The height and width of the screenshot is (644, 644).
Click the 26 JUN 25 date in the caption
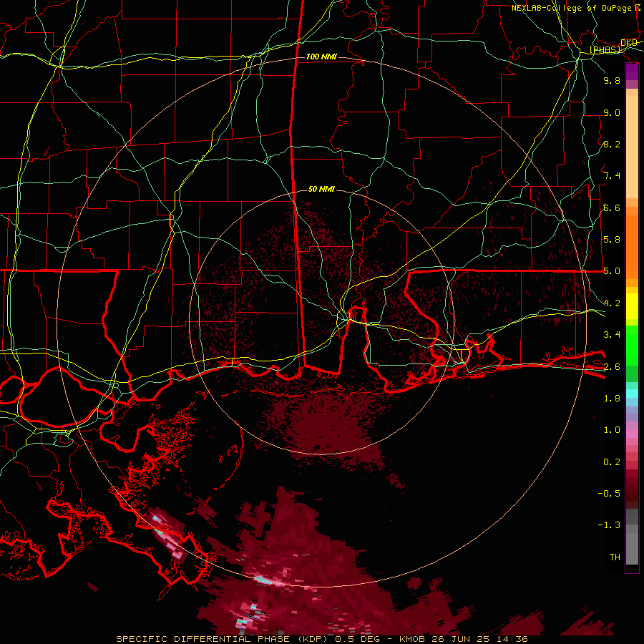click(460, 639)
